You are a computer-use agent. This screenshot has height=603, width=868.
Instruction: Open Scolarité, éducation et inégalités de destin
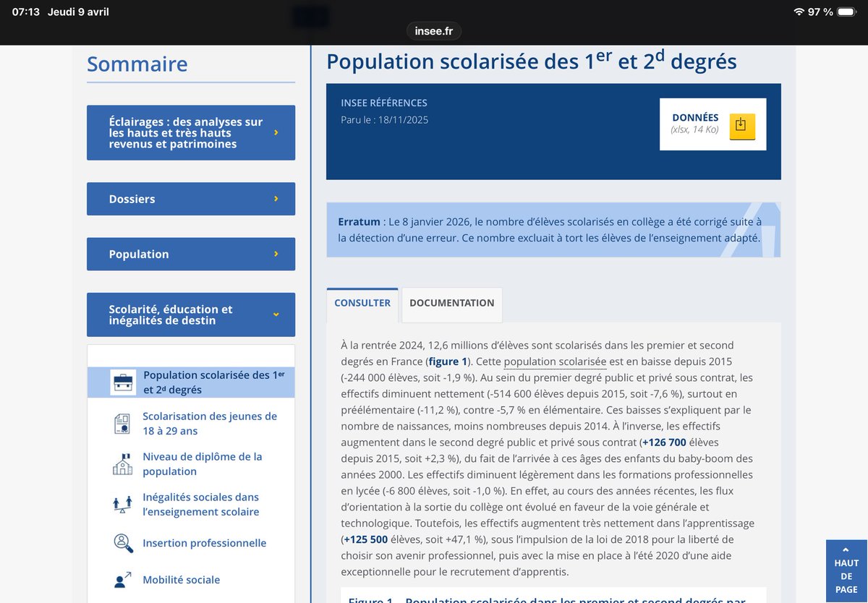(191, 315)
